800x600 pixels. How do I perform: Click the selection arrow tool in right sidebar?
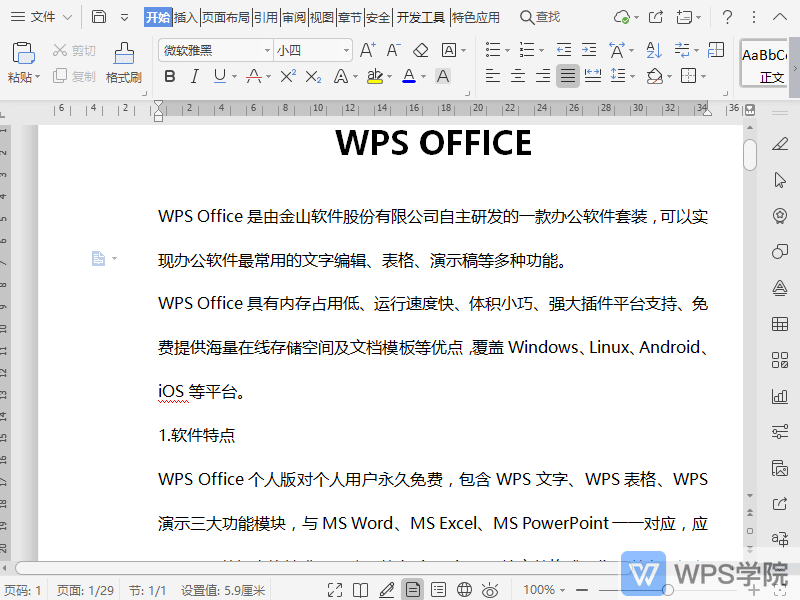tap(780, 180)
